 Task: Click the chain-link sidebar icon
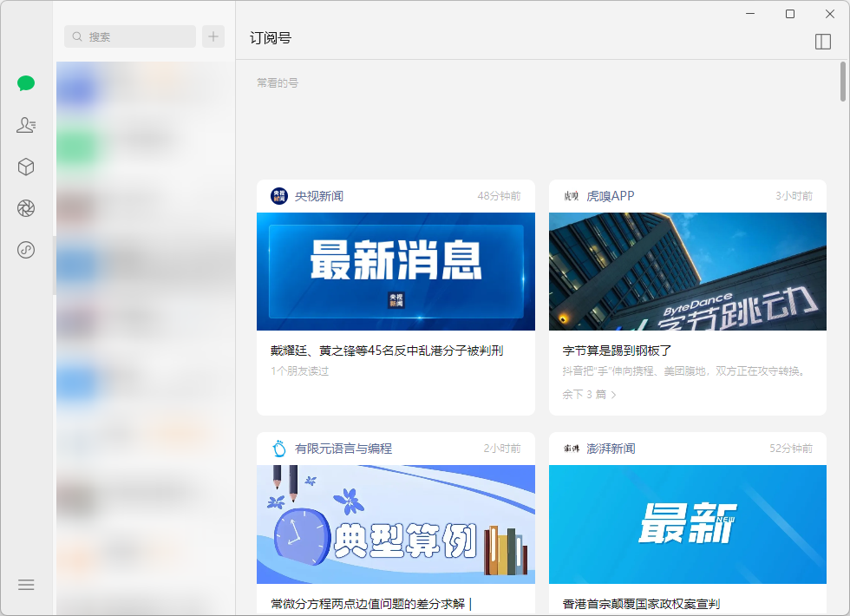[x=26, y=250]
